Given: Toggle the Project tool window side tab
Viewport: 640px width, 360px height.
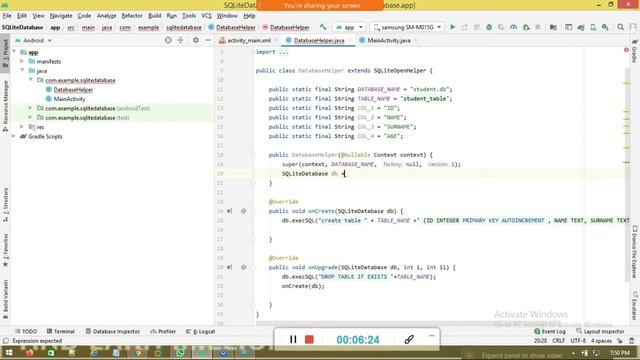Looking at the screenshot, I should point(5,54).
